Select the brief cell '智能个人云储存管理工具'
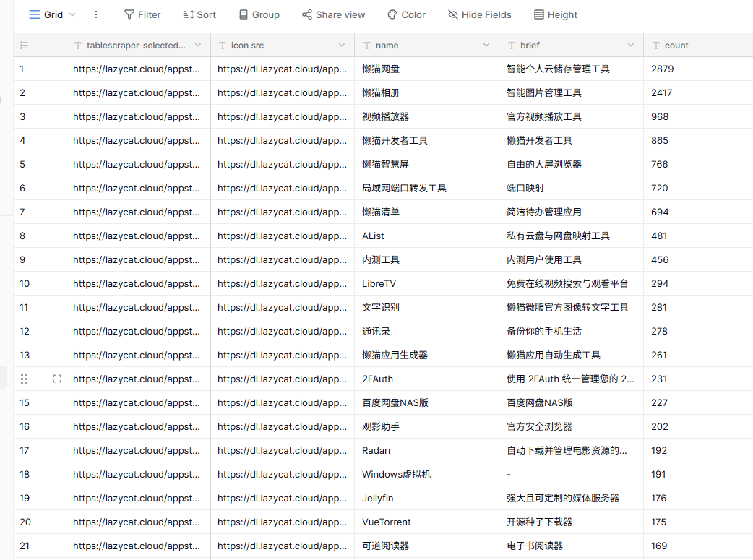Screen dimensions: 753x560 click(x=572, y=69)
